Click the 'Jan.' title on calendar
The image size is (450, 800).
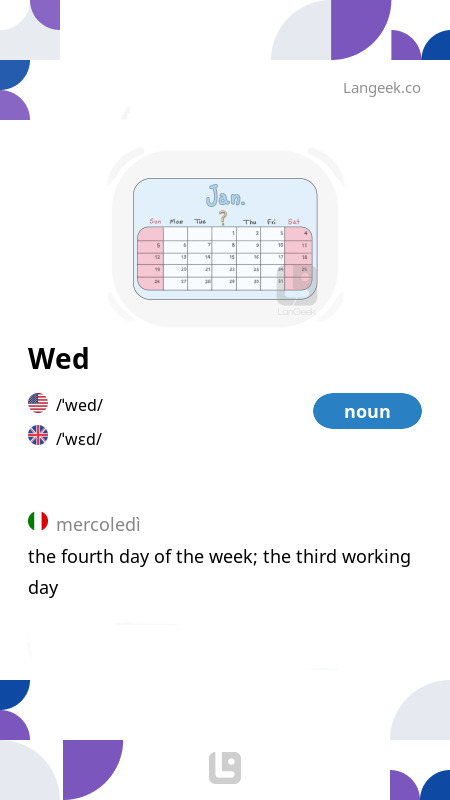tap(226, 196)
